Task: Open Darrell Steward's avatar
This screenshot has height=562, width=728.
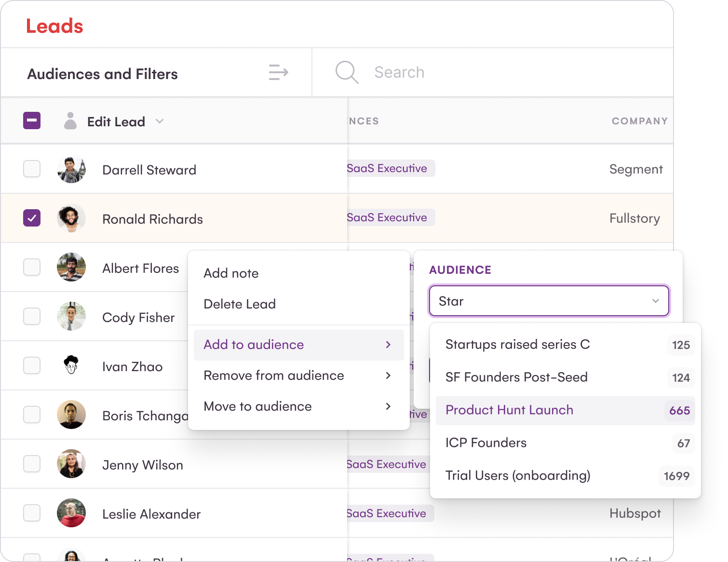Action: click(71, 170)
